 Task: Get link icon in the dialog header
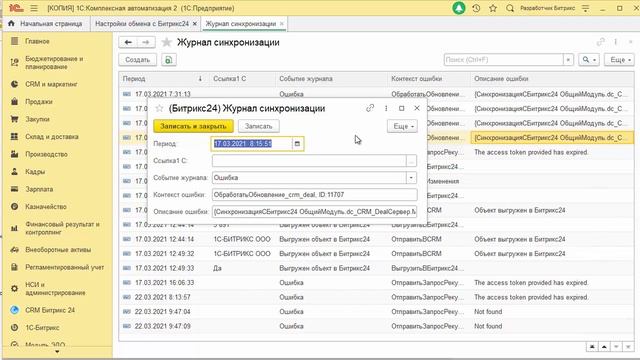(370, 108)
